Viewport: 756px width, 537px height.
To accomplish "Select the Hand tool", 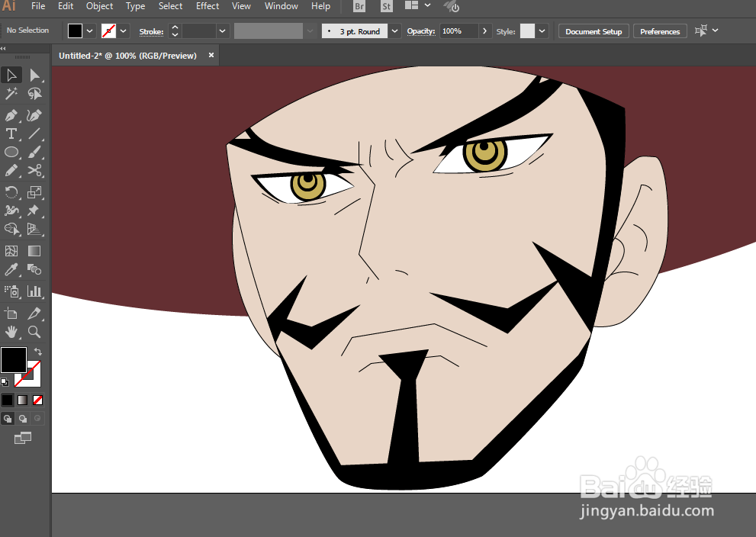I will [11, 332].
